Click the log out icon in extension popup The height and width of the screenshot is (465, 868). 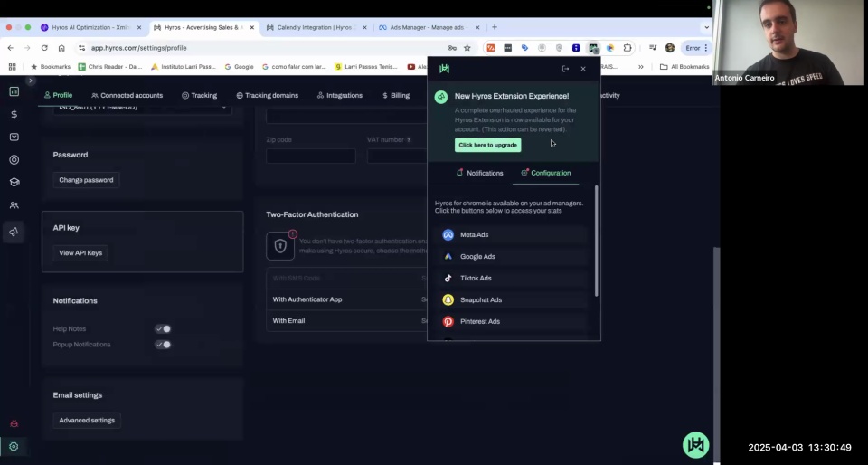[565, 69]
